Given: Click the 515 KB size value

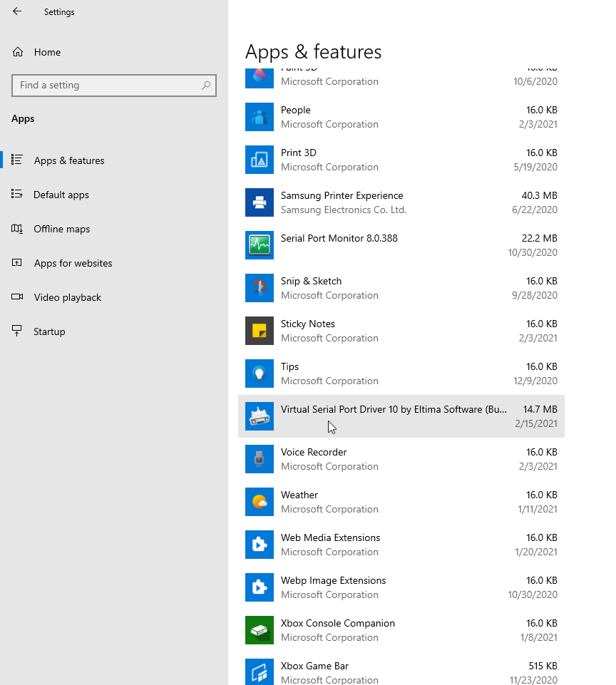Looking at the screenshot, I should coord(543,666).
